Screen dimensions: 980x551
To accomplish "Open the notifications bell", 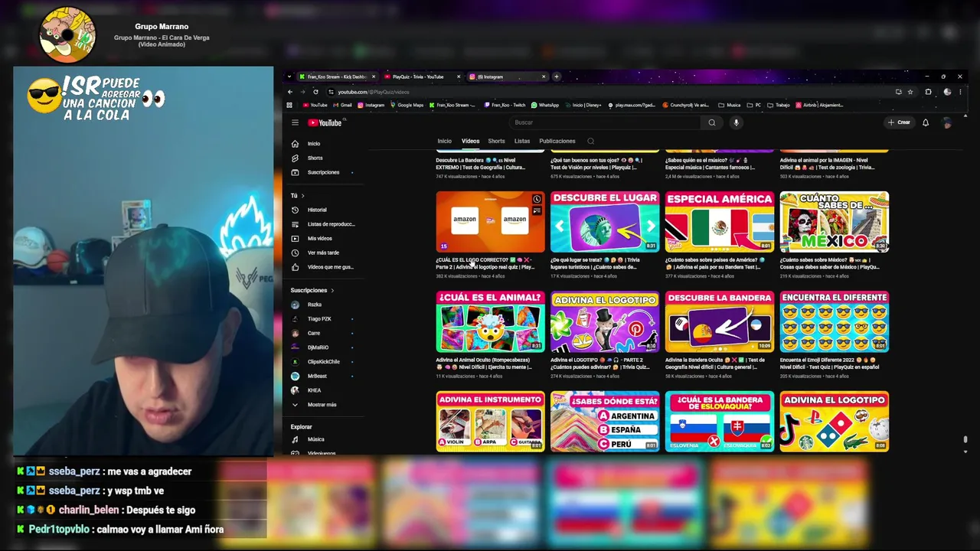I will (926, 122).
